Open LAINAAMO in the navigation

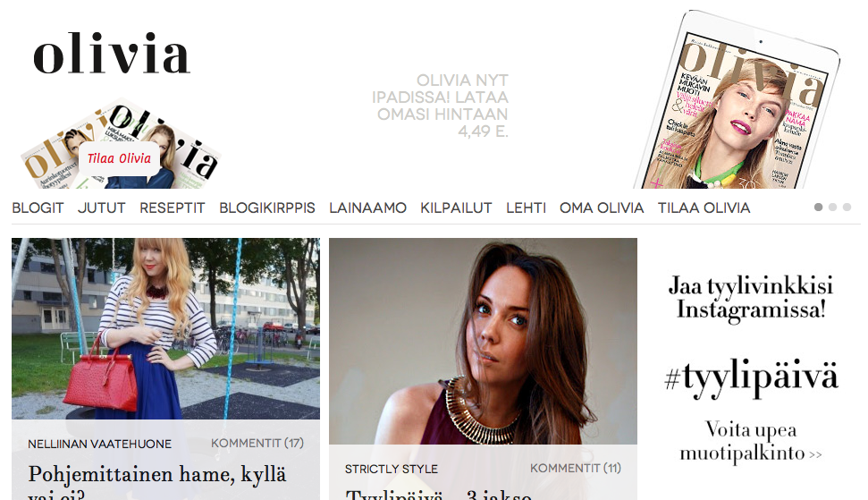(367, 208)
